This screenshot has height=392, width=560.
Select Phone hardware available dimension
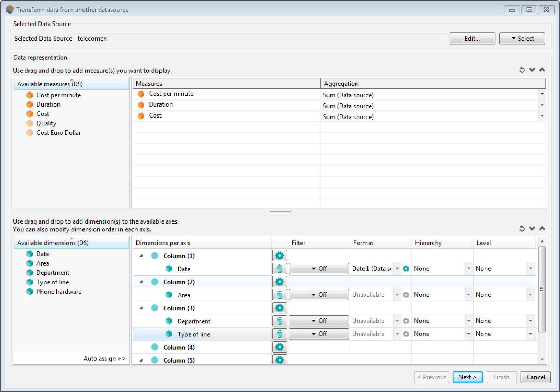coord(59,292)
